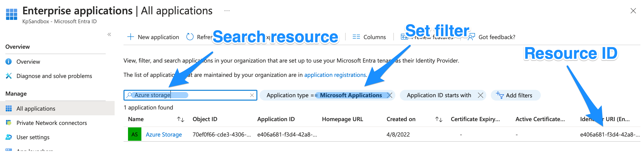Click New application button

coord(153,37)
